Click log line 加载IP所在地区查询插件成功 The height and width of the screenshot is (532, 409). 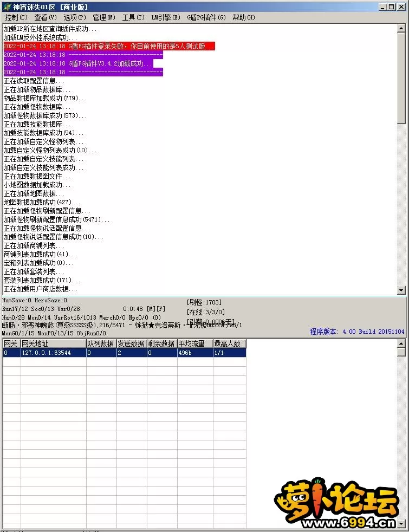click(x=50, y=29)
